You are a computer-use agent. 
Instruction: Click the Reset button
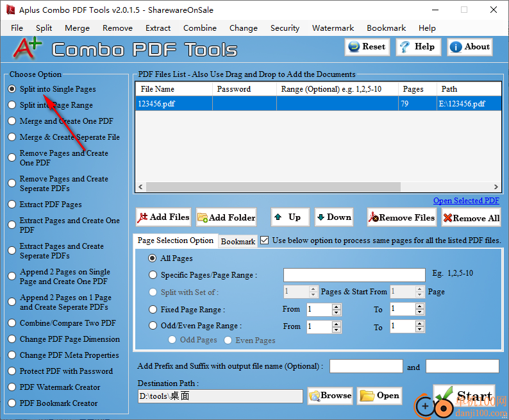(x=367, y=47)
